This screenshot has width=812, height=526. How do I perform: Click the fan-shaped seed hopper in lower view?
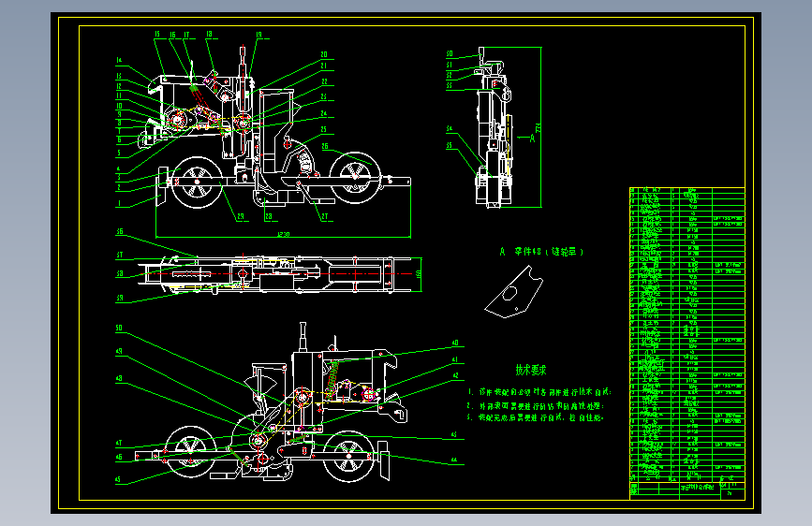(x=261, y=387)
